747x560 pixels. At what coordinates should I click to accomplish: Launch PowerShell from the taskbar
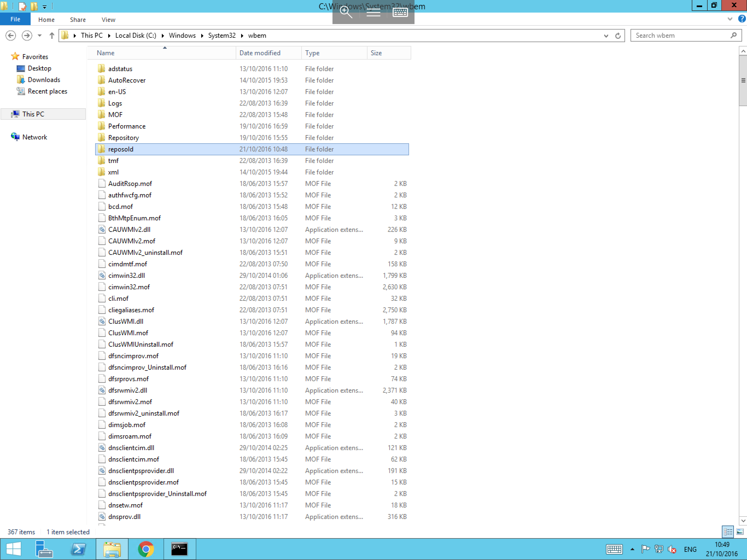tap(78, 549)
